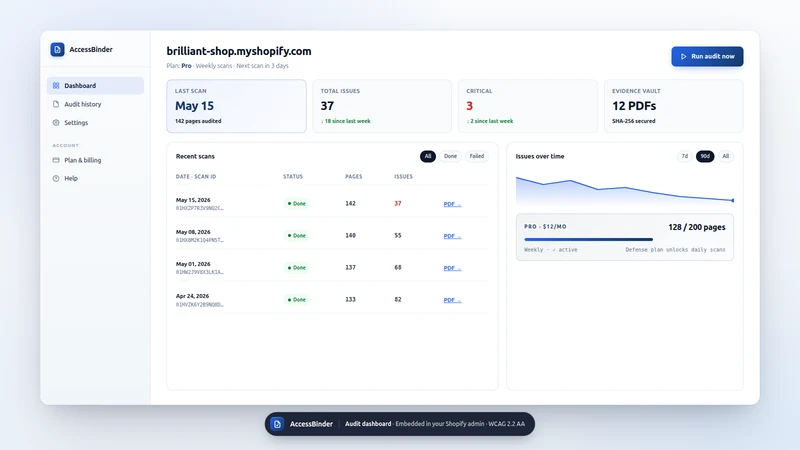Click pages value 137 in table
This screenshot has height=450, width=800.
(x=351, y=267)
